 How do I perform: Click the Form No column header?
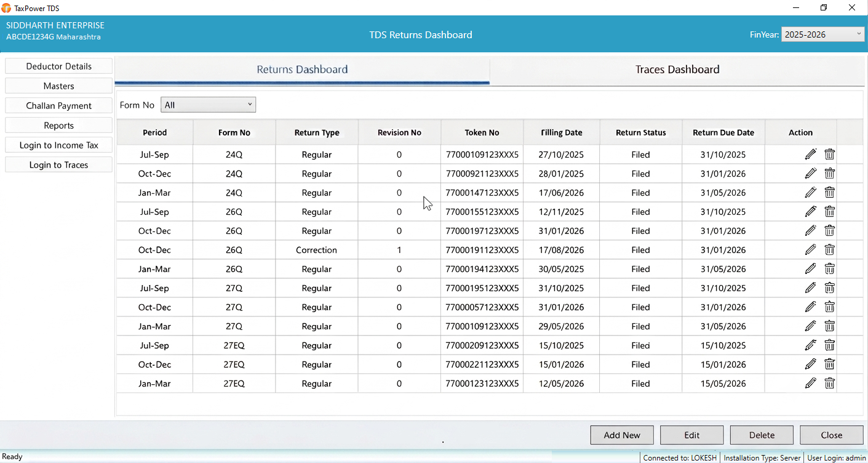click(234, 132)
